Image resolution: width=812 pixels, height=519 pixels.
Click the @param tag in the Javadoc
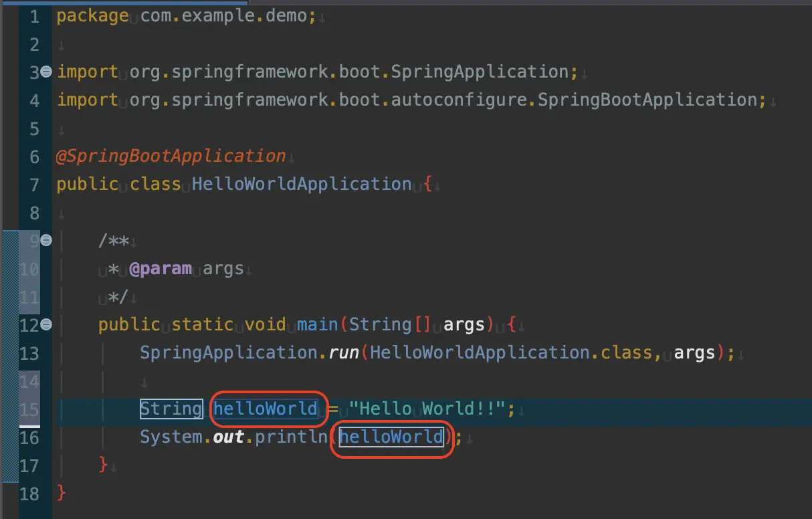click(x=161, y=268)
